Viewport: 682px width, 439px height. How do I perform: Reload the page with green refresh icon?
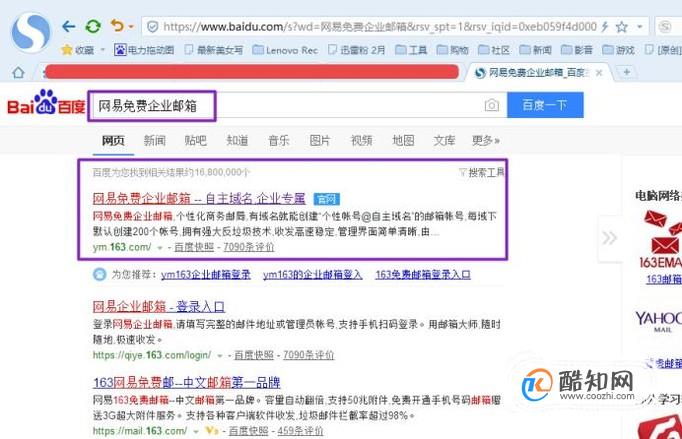click(93, 27)
